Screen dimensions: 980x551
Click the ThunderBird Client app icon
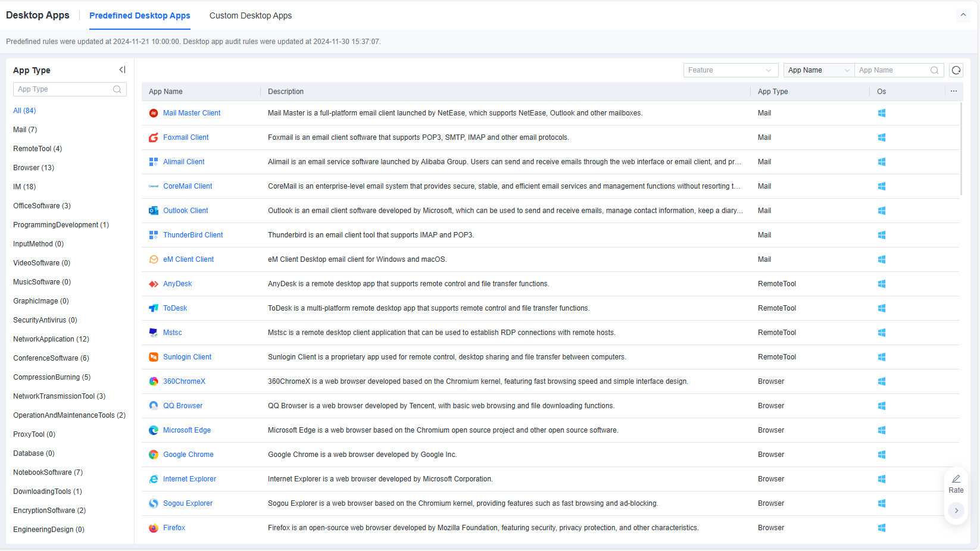point(154,235)
